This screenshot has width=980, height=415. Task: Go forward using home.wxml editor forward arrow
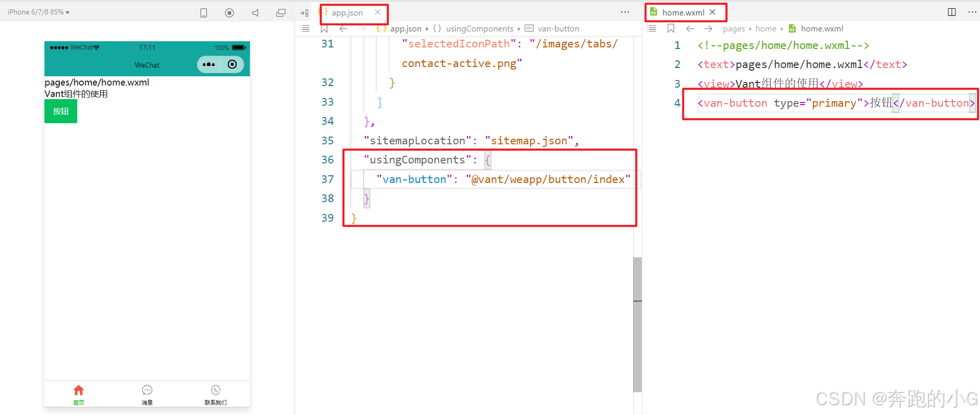[x=708, y=28]
